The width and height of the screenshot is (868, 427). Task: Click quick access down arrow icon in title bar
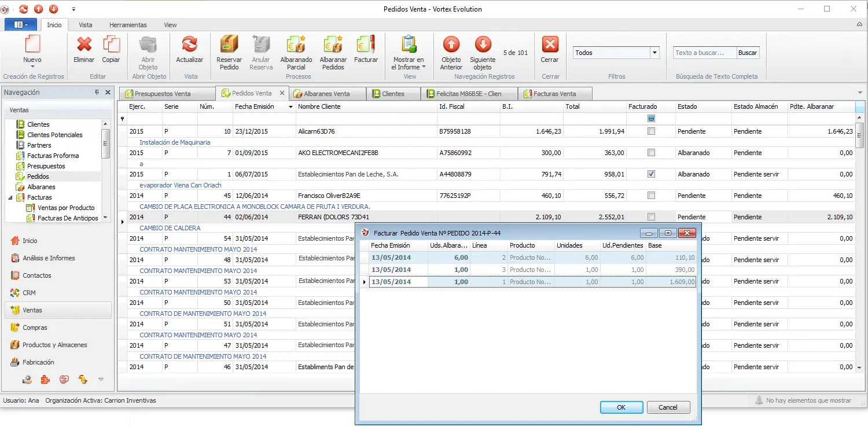point(53,9)
